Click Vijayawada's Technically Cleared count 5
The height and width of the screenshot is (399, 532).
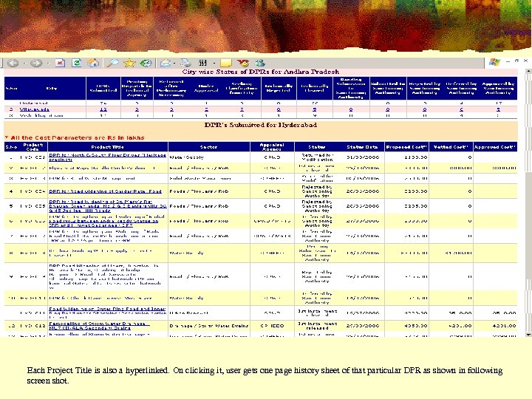[315, 109]
